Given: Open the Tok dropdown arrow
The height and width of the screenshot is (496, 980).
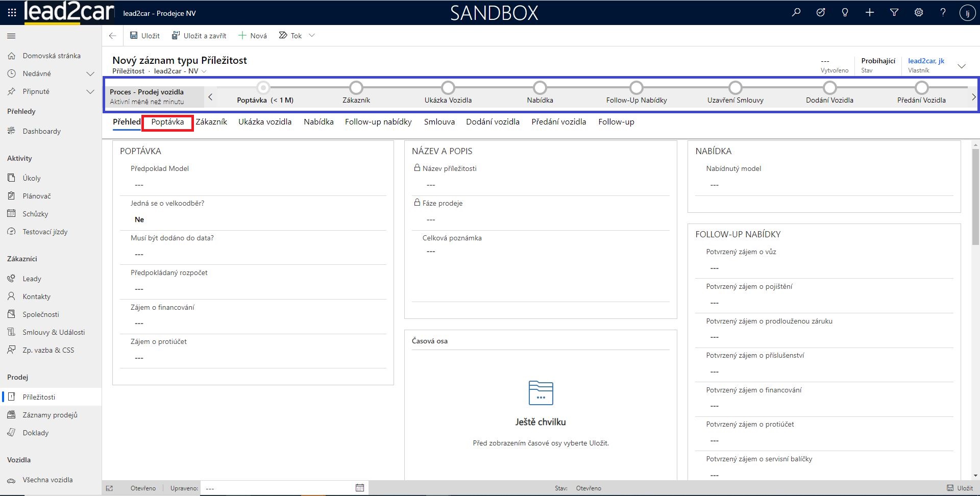Looking at the screenshot, I should [312, 36].
